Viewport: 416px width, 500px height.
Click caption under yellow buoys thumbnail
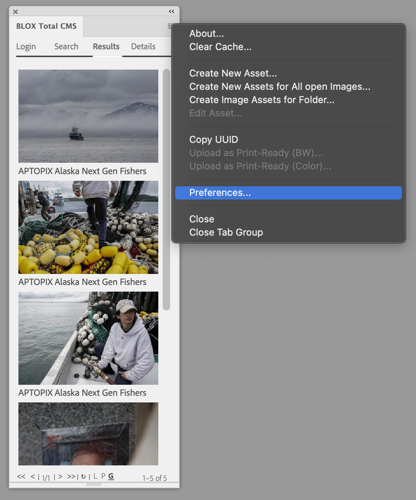click(82, 282)
